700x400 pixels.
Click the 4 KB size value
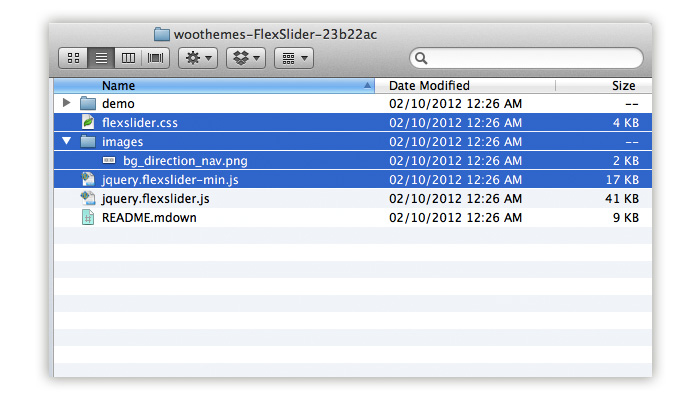pyautogui.click(x=626, y=123)
